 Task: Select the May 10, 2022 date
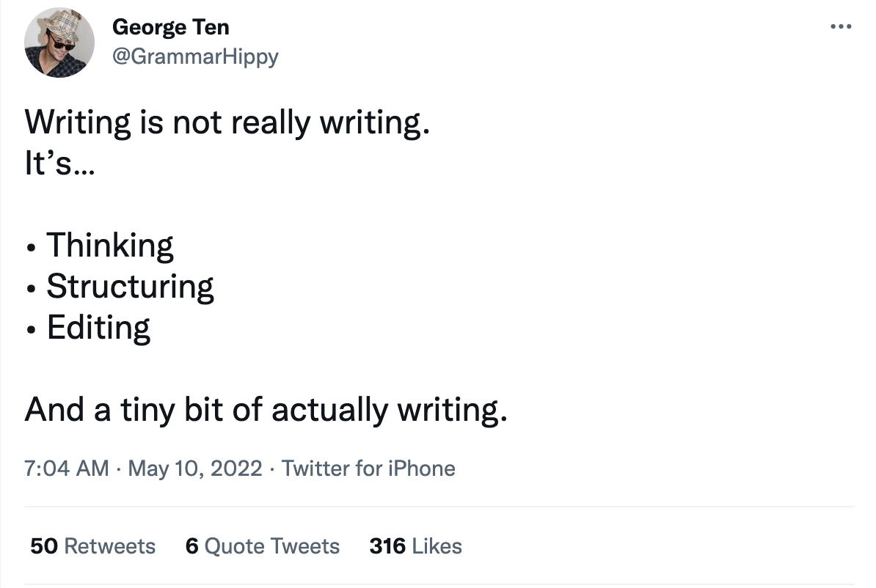[x=194, y=468]
